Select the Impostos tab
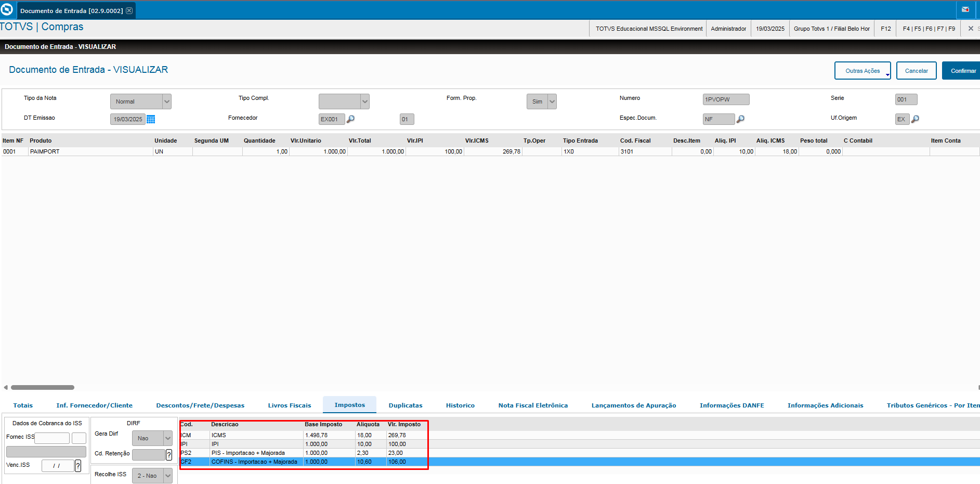 coord(350,405)
